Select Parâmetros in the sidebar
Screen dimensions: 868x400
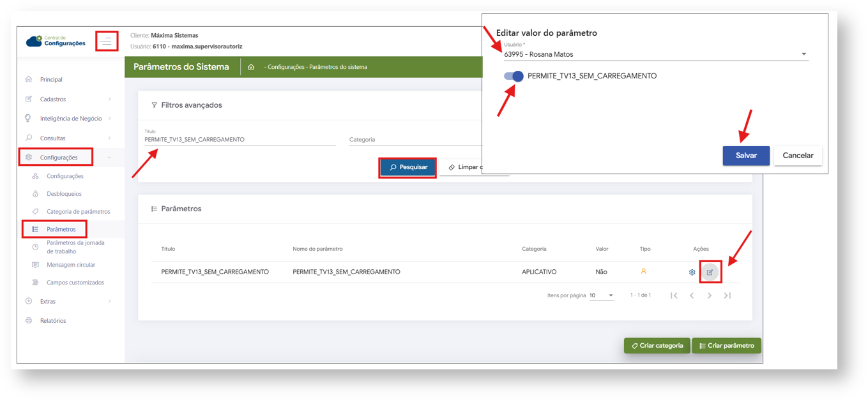[x=61, y=229]
